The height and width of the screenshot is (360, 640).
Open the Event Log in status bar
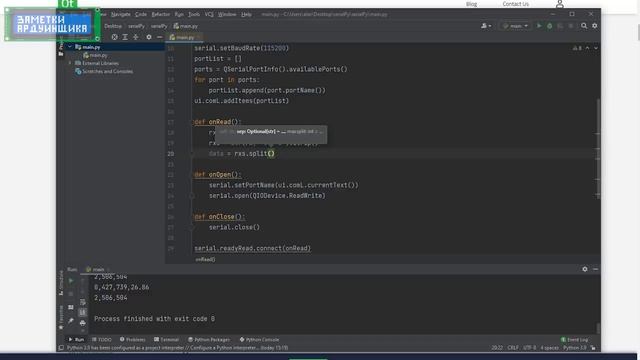pos(575,340)
